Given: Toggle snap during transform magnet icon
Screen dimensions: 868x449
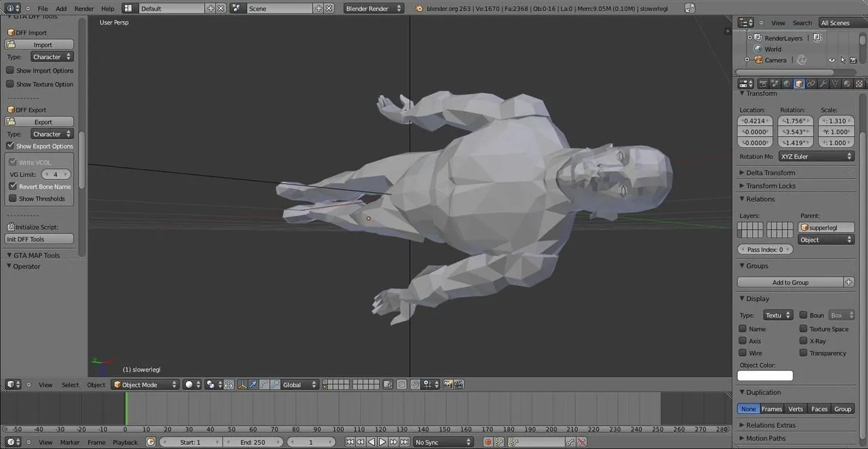Looking at the screenshot, I should (415, 385).
